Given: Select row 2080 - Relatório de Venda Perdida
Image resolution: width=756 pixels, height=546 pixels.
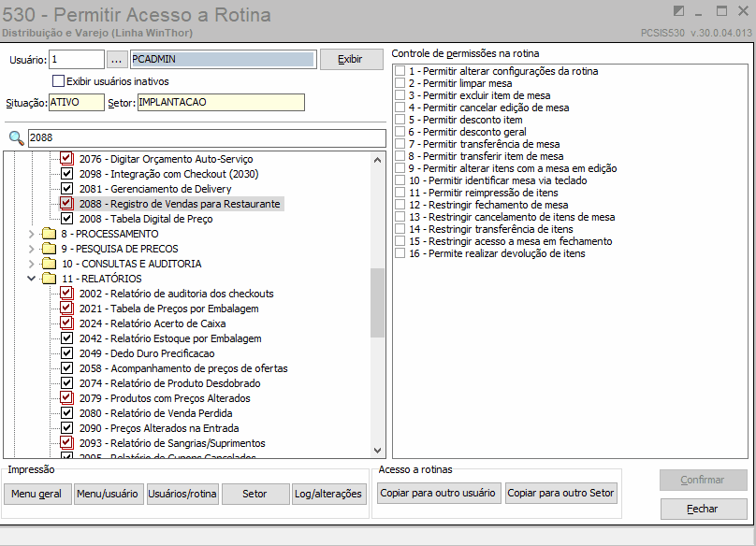Looking at the screenshot, I should point(155,413).
